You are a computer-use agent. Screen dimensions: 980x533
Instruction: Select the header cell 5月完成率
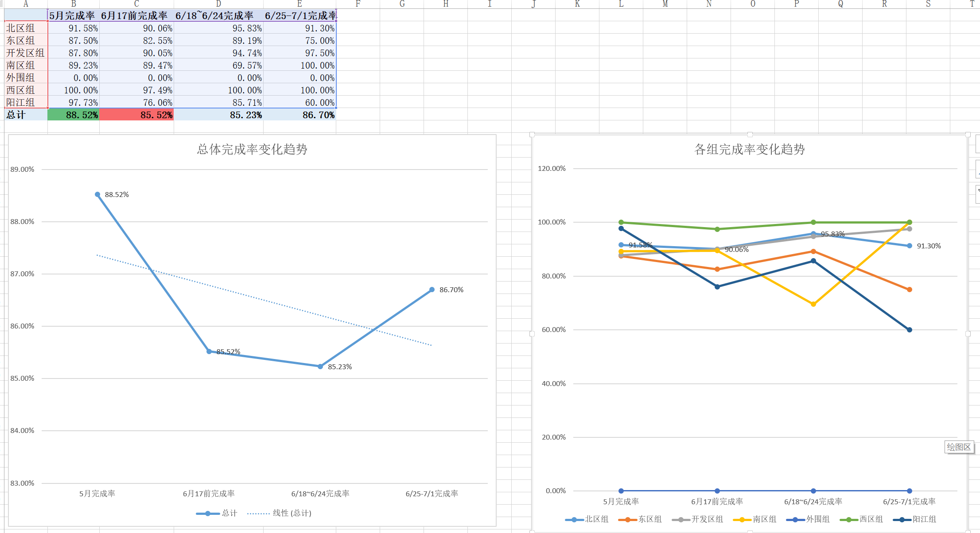coord(74,15)
